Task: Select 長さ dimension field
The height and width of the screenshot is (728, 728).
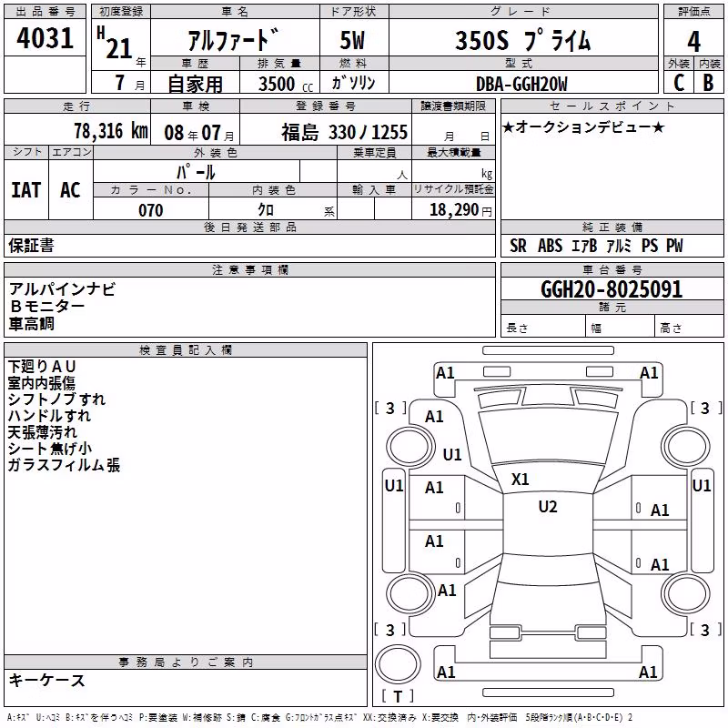Action: coord(542,326)
